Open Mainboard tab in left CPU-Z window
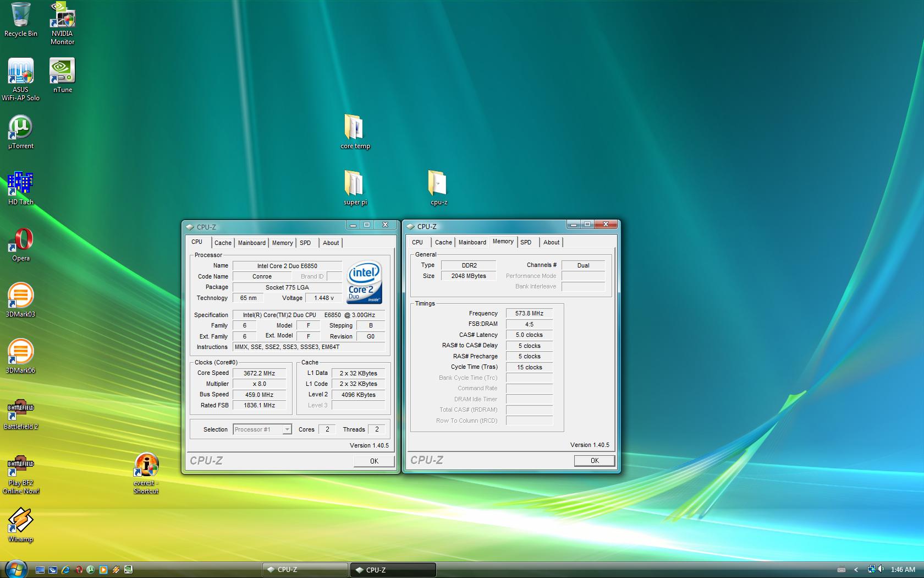924x578 pixels. coord(251,243)
